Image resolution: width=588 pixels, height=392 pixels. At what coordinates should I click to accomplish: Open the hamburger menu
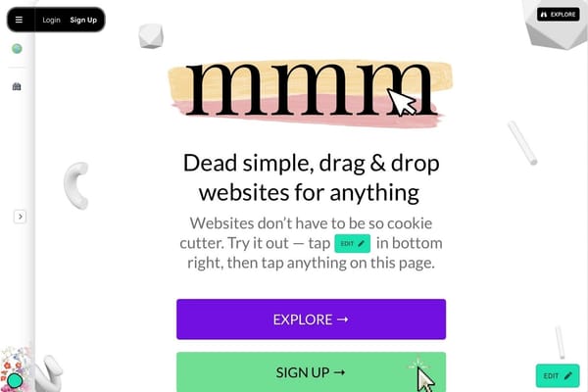click(x=19, y=20)
